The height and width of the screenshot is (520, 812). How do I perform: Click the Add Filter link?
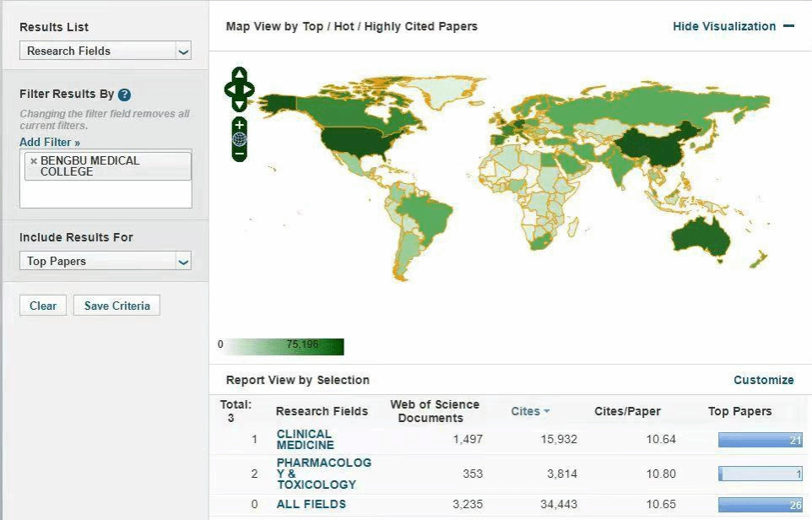(50, 142)
